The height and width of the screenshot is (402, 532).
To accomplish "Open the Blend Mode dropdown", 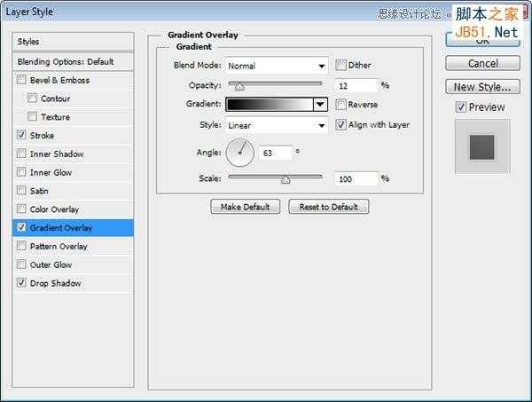I will 277,66.
